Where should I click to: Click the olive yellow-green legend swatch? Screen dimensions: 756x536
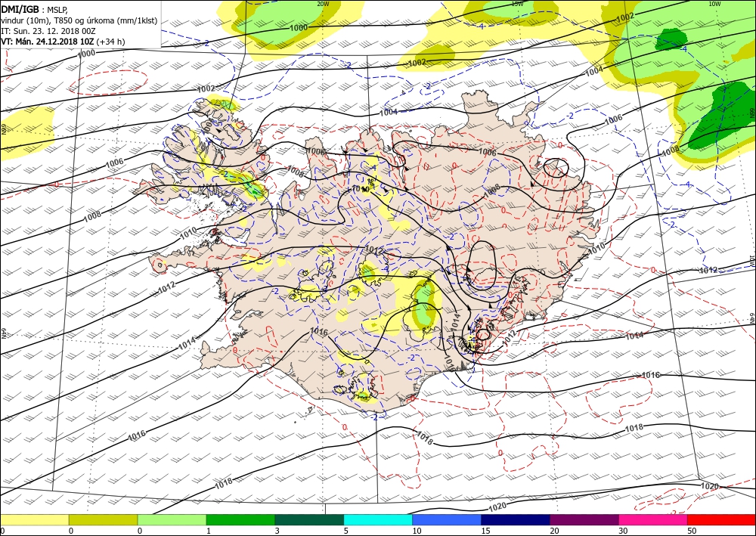point(103,519)
